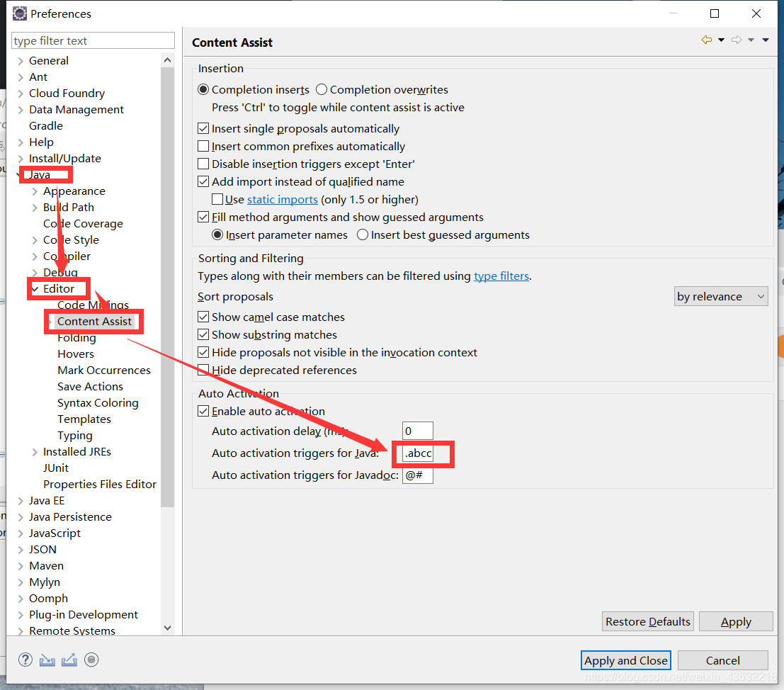
Task: Open Sort proposals by relevance dropdown
Action: (x=721, y=297)
